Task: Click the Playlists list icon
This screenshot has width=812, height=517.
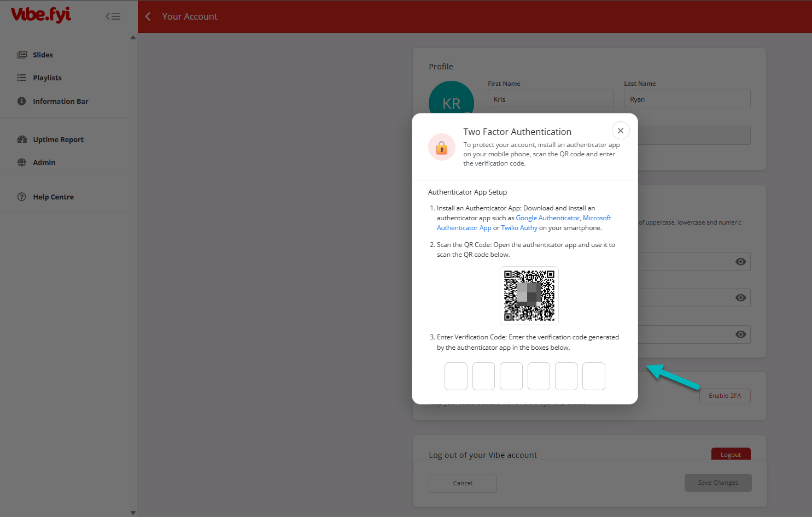Action: 22,78
